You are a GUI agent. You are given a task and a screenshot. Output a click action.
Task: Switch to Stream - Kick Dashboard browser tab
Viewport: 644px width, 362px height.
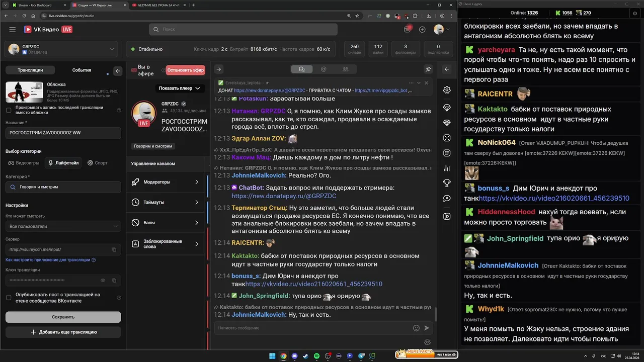pyautogui.click(x=39, y=5)
